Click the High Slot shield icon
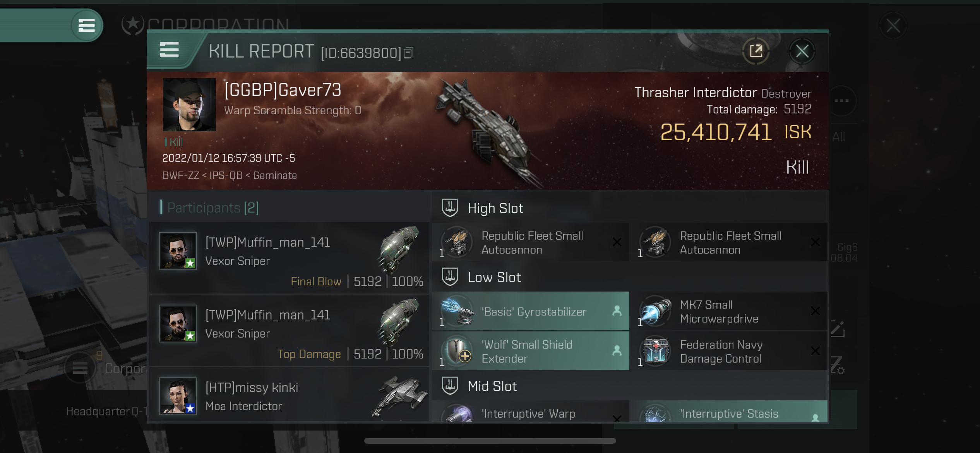This screenshot has width=980, height=453. click(x=450, y=208)
